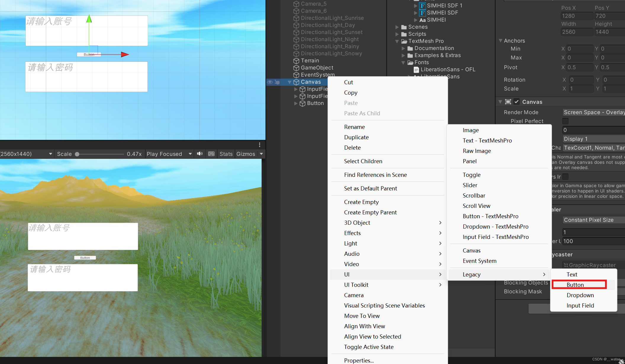This screenshot has height=364, width=625.
Task: Expand the Scenes folder in the Project panel
Action: click(x=397, y=27)
